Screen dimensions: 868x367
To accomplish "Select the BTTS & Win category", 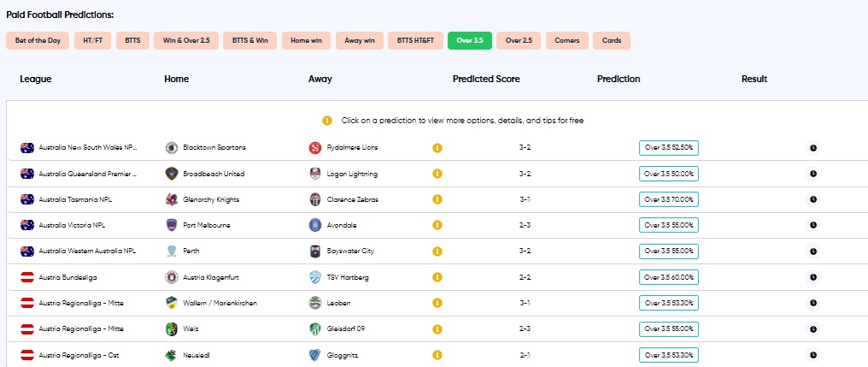I will [249, 40].
